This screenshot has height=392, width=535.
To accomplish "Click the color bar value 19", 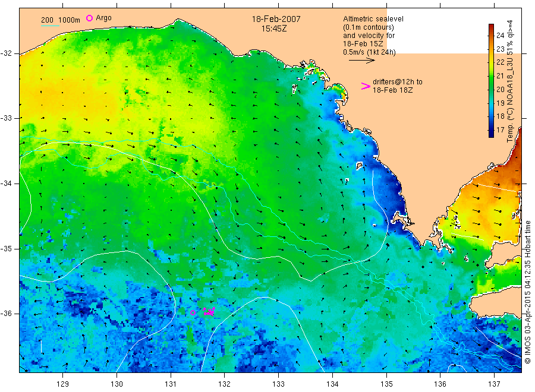I will tap(500, 103).
